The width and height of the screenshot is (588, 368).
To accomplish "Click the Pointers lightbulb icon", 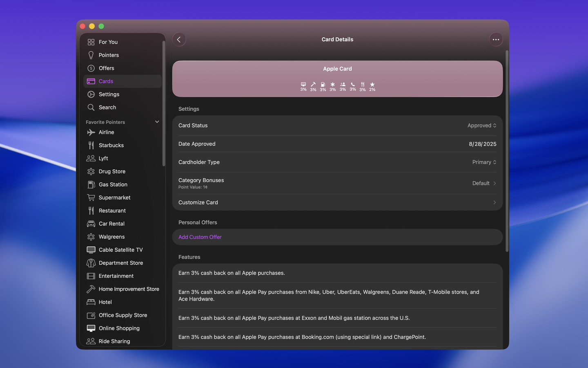I will coord(91,55).
